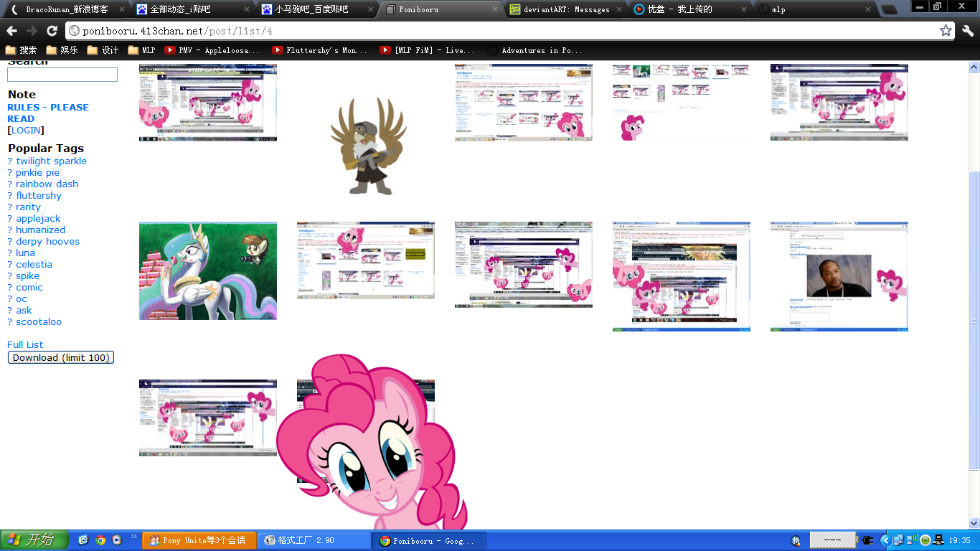Close the DracoRunan_新浪博客 tab

click(121, 9)
